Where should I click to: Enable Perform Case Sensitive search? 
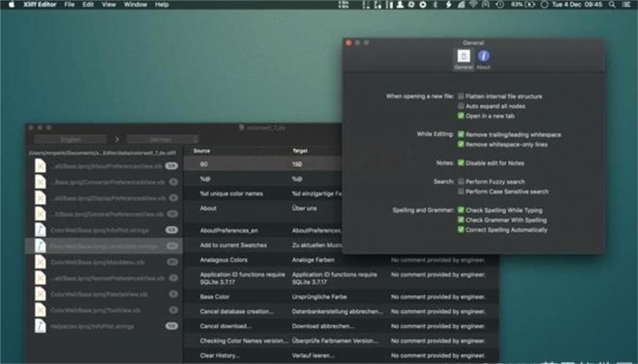coord(461,192)
